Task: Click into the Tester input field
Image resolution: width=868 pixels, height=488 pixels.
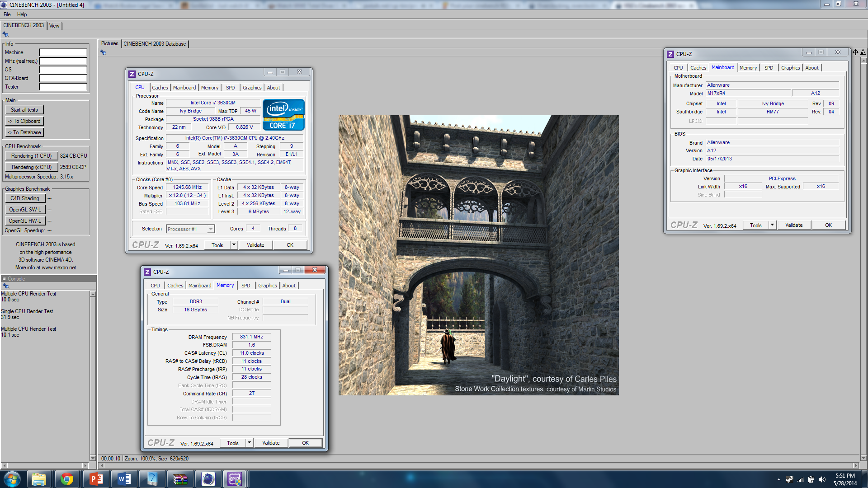Action: [x=63, y=87]
